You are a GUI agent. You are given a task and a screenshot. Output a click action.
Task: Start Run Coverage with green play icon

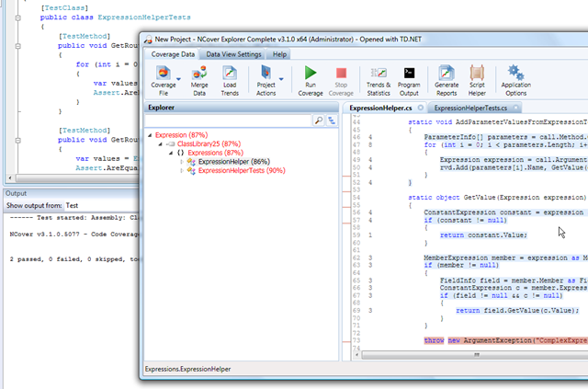(x=311, y=73)
